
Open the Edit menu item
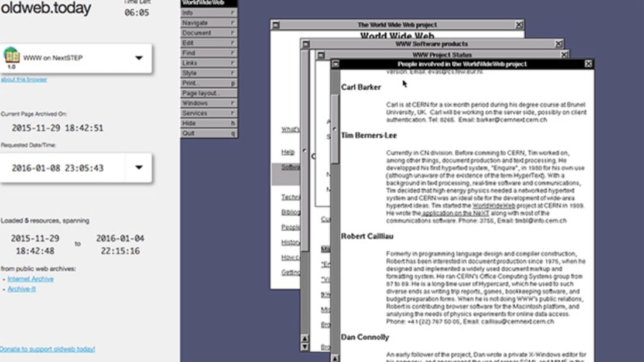(x=208, y=43)
